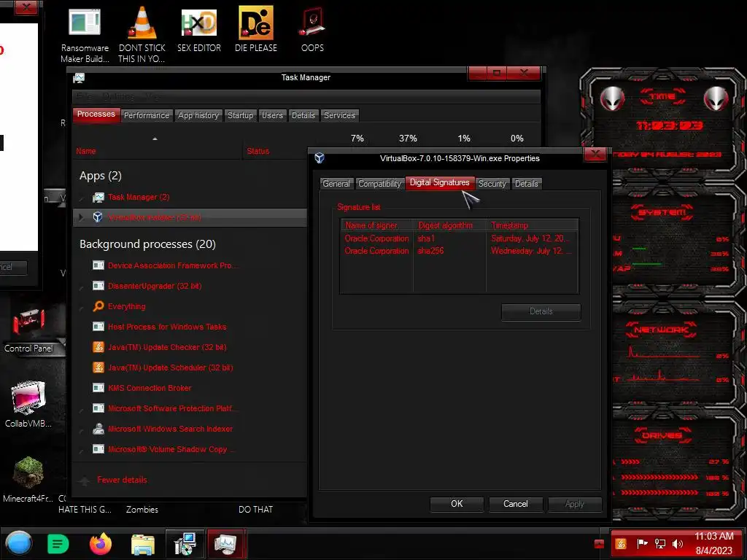The width and height of the screenshot is (747, 560).
Task: Click the Microsoft Windows Search Indexer icon
Action: [x=98, y=429]
